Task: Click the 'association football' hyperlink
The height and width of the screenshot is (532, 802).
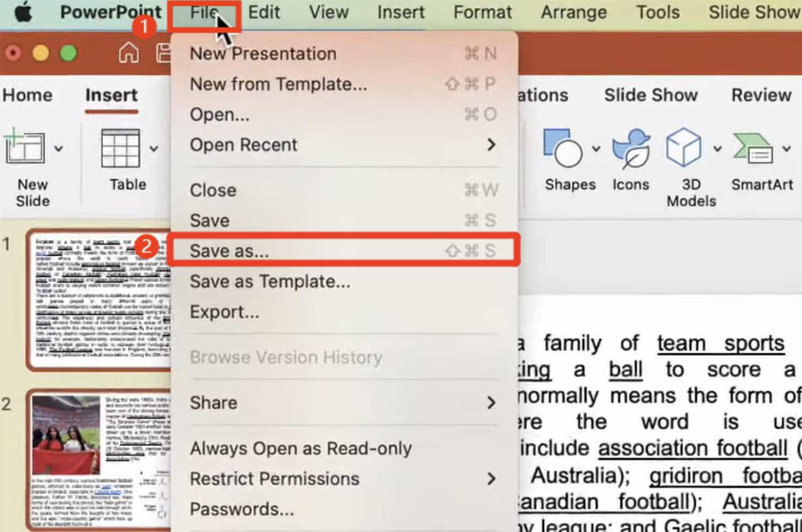Action: [693, 448]
